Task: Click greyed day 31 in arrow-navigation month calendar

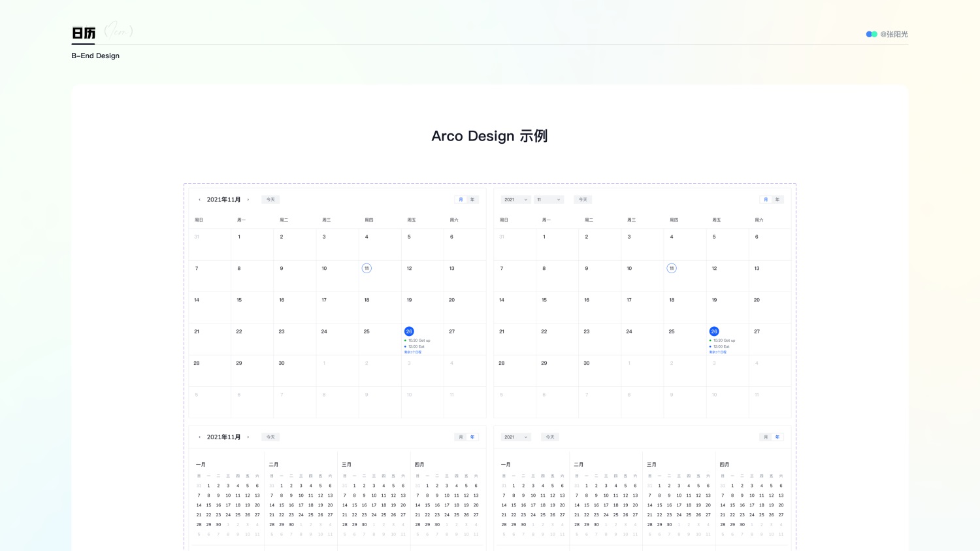Action: coord(197,237)
